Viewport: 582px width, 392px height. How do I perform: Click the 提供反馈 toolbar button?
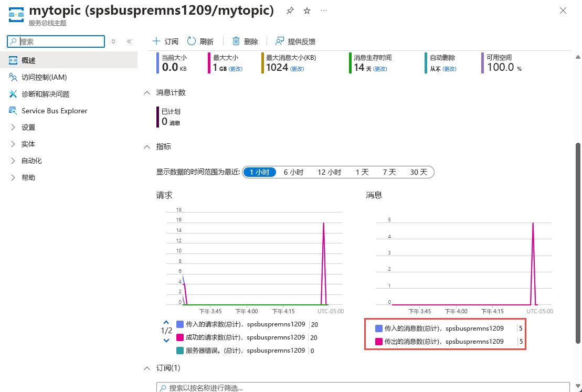[295, 41]
